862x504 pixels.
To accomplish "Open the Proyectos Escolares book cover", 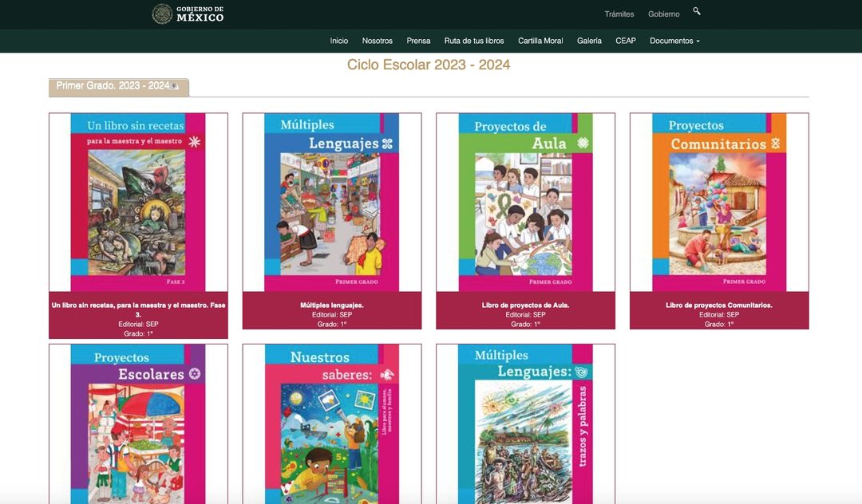I will pos(138,423).
